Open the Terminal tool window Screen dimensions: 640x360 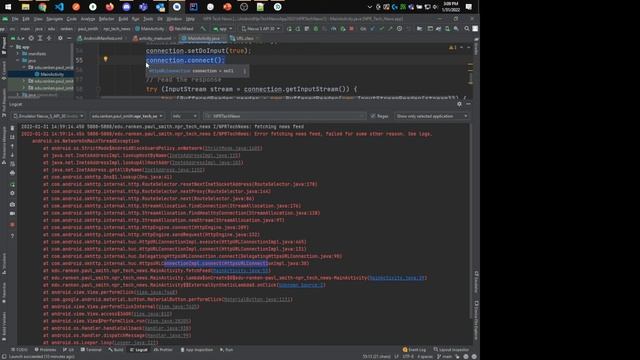pyautogui.click(x=91, y=350)
